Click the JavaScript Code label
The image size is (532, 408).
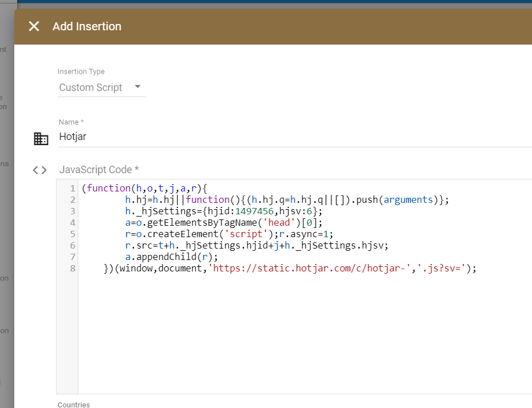pyautogui.click(x=99, y=170)
